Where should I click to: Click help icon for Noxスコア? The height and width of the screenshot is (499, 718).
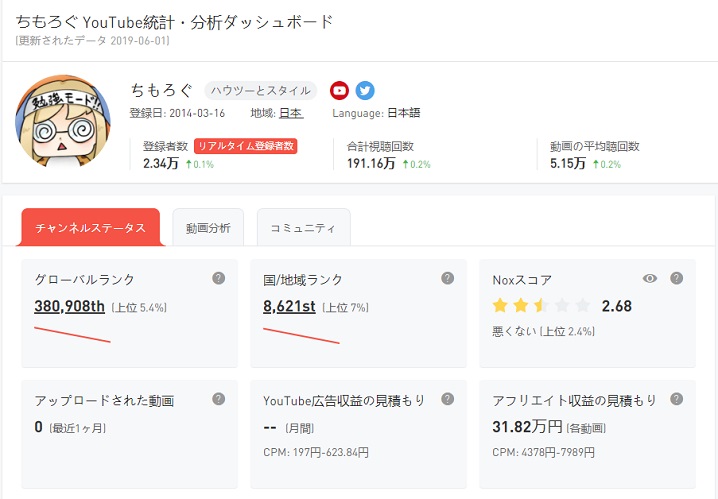point(676,278)
